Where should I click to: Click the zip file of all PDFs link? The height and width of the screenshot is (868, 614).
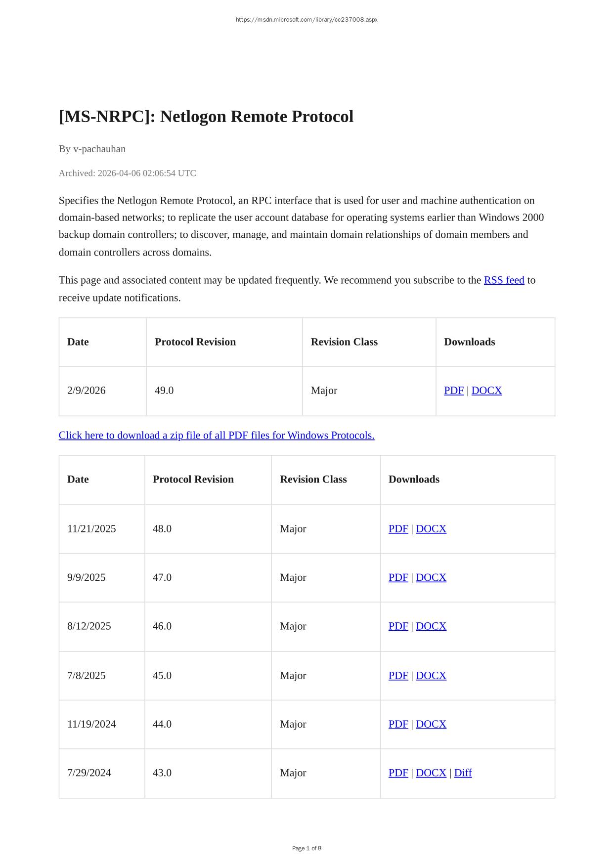coord(217,435)
